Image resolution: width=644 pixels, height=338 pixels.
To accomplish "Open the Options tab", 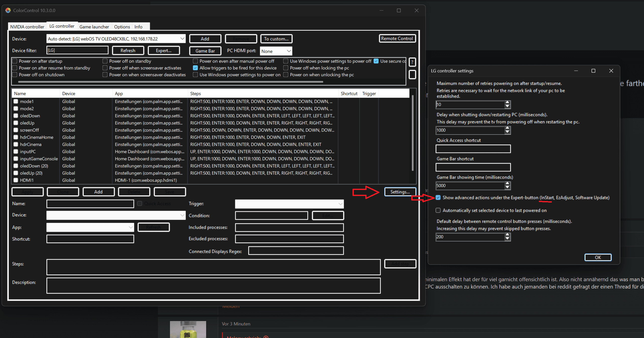I will 122,27.
